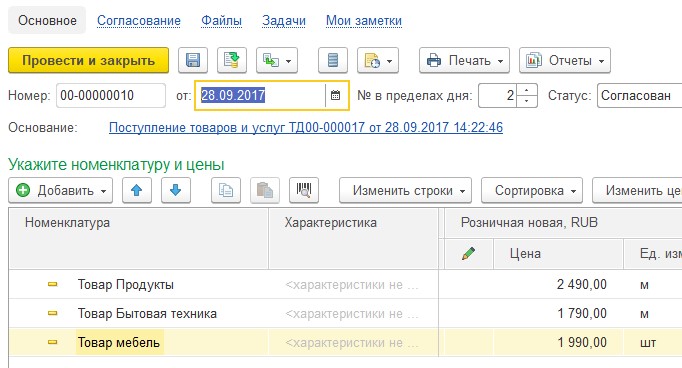Click the unit cell м of Товар Продукты
682x368 pixels.
[653, 284]
